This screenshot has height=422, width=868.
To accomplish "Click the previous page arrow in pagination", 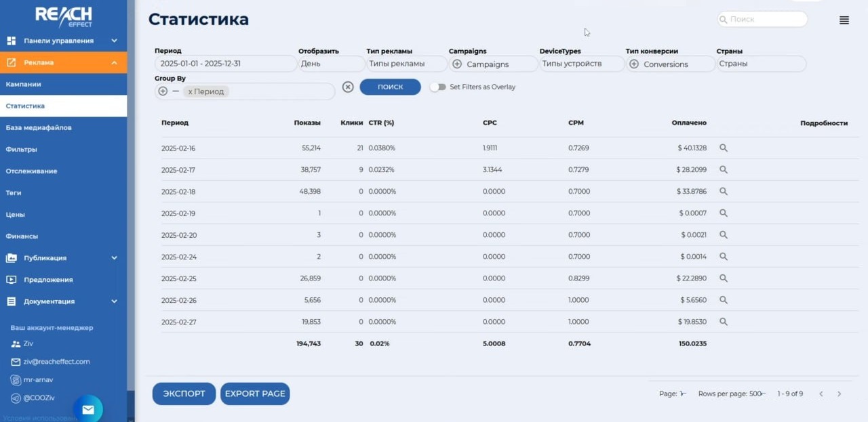I will (x=821, y=394).
